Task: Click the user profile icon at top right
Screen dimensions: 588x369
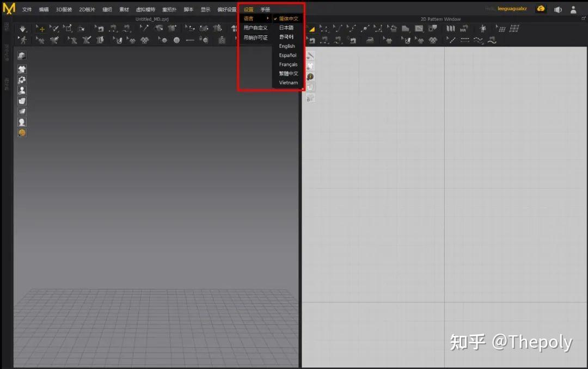Action: pos(573,9)
